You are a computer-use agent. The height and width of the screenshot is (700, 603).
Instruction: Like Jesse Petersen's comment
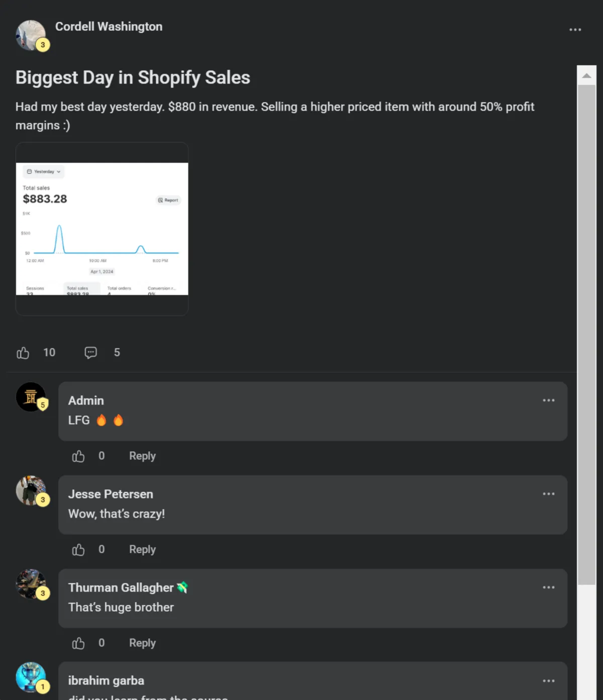coord(78,550)
